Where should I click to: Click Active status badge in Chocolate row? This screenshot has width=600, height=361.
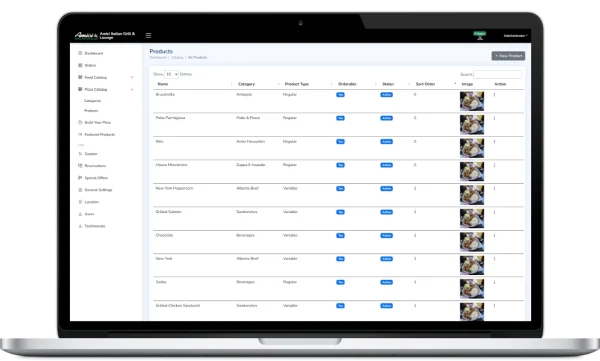[386, 235]
